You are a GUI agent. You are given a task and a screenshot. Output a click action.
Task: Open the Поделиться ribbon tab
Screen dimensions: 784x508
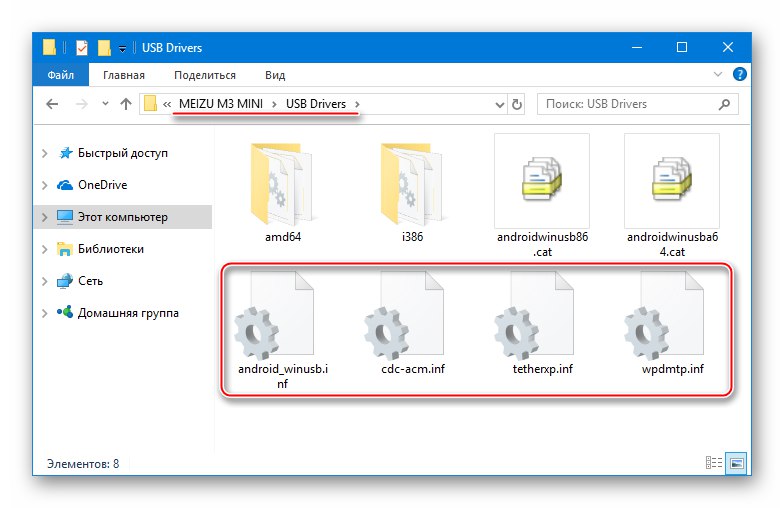point(204,75)
